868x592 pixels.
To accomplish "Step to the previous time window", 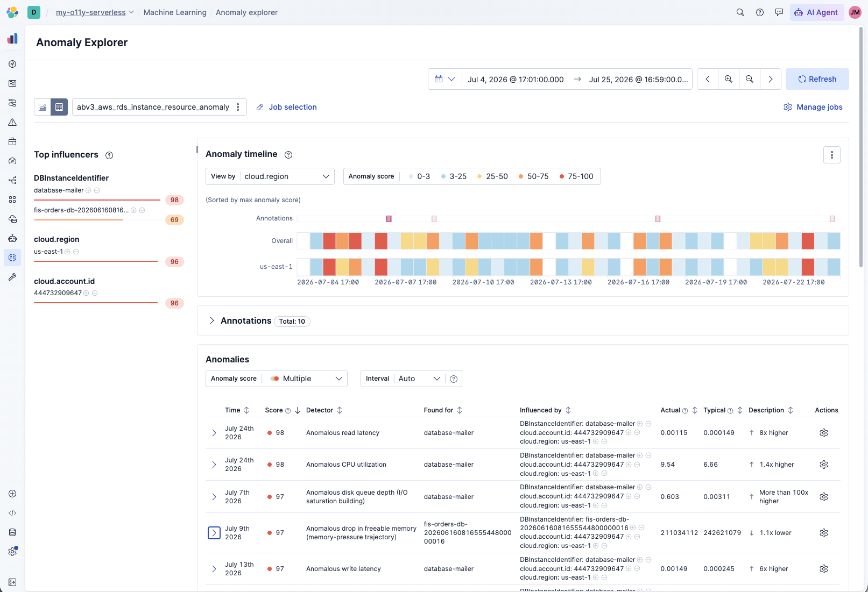I will pos(708,79).
